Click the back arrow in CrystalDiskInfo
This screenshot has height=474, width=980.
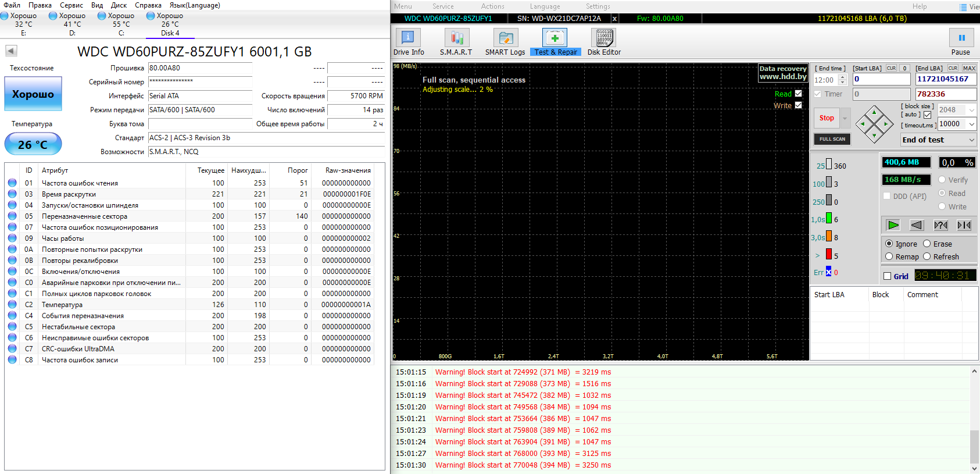click(11, 51)
